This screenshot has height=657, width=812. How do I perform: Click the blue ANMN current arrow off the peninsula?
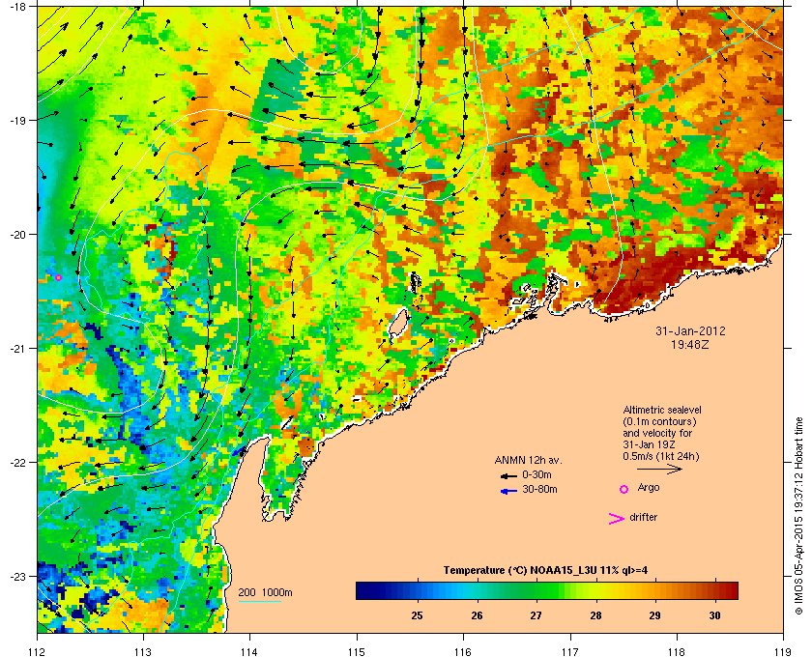[x=238, y=451]
